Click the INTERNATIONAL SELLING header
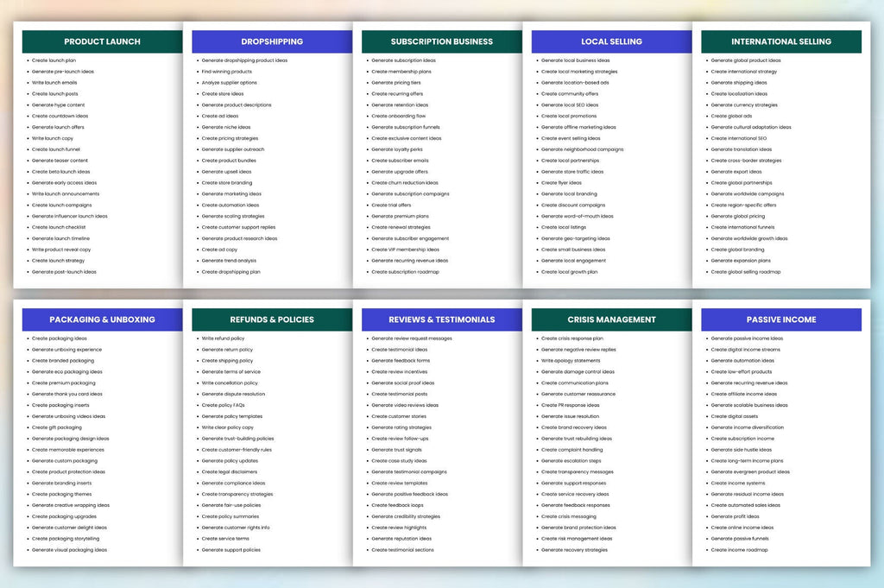The height and width of the screenshot is (588, 884). 780,41
